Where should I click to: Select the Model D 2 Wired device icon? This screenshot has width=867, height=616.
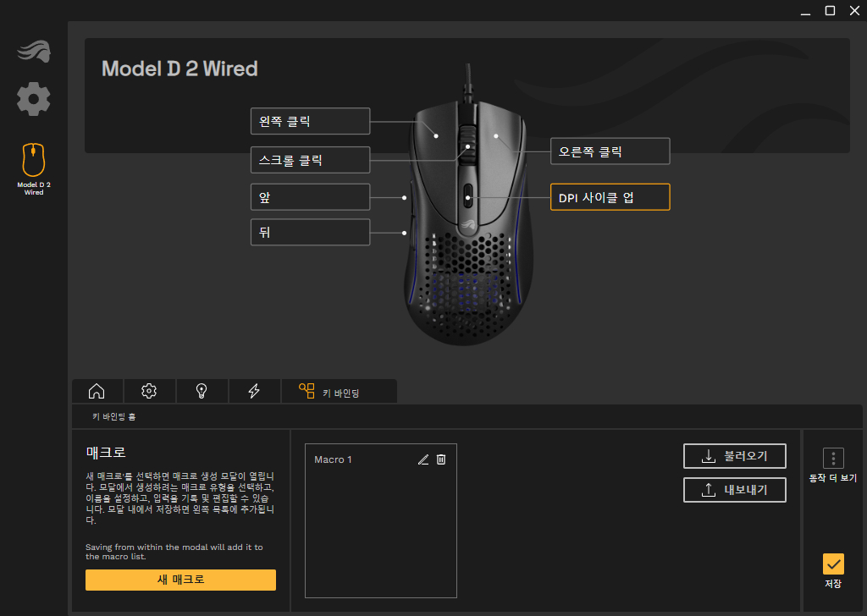34,168
